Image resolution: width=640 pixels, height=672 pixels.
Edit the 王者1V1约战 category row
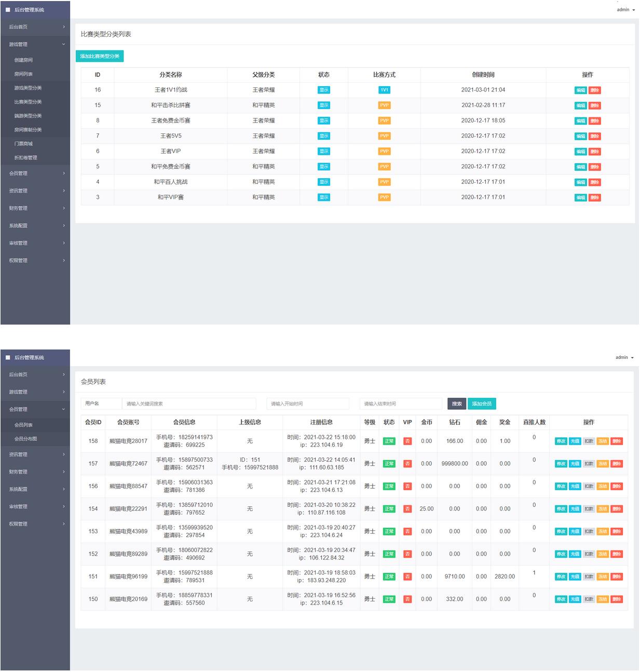tap(580, 90)
